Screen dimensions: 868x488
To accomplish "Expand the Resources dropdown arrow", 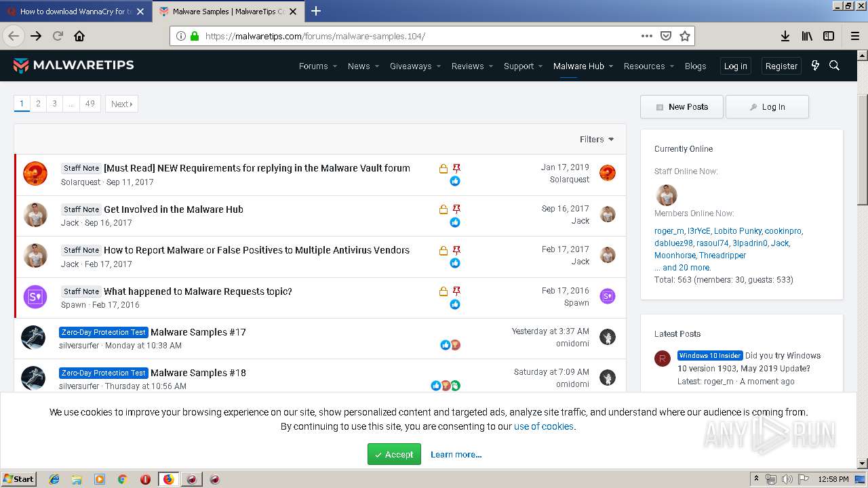I will [672, 66].
